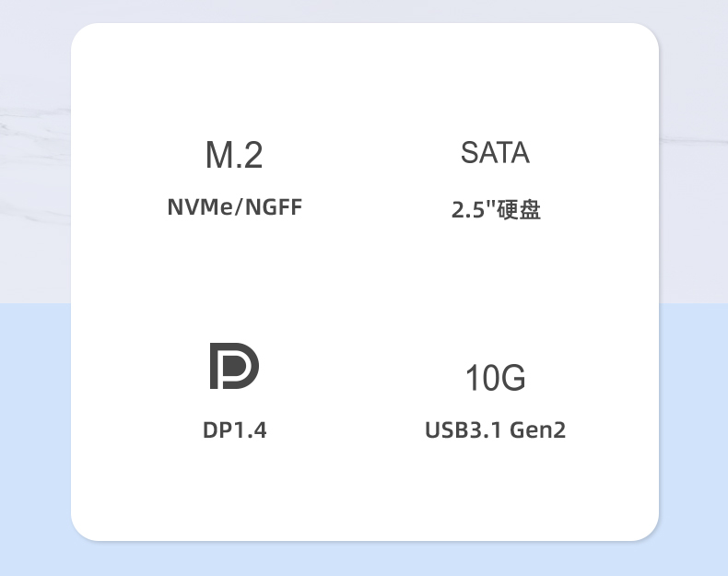Click the slash between NVMe and NGFF

[239, 207]
